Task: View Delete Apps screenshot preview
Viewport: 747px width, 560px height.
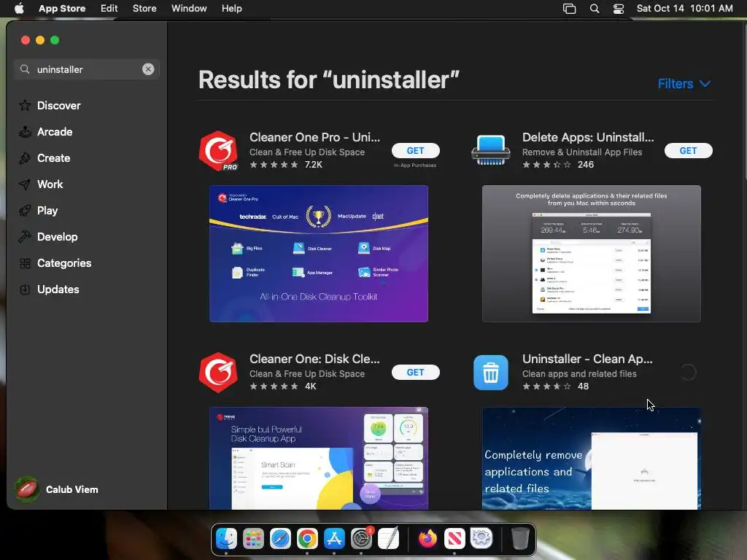Action: [x=591, y=254]
